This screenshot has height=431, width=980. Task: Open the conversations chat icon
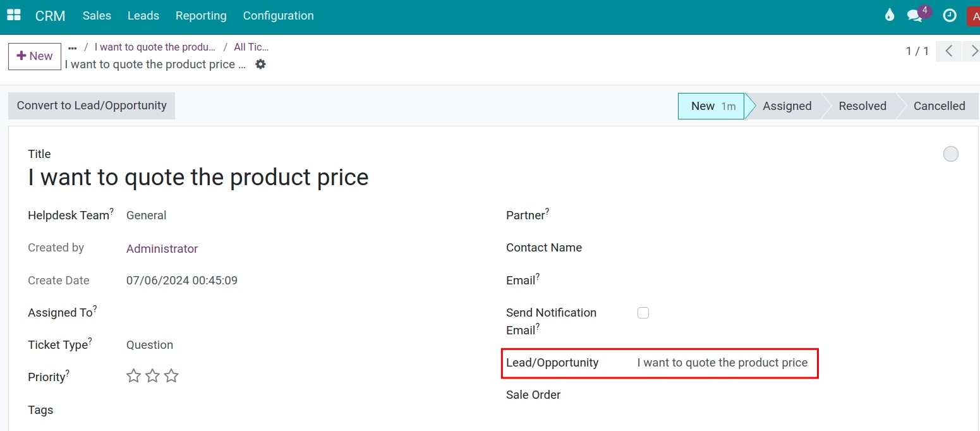click(x=914, y=16)
